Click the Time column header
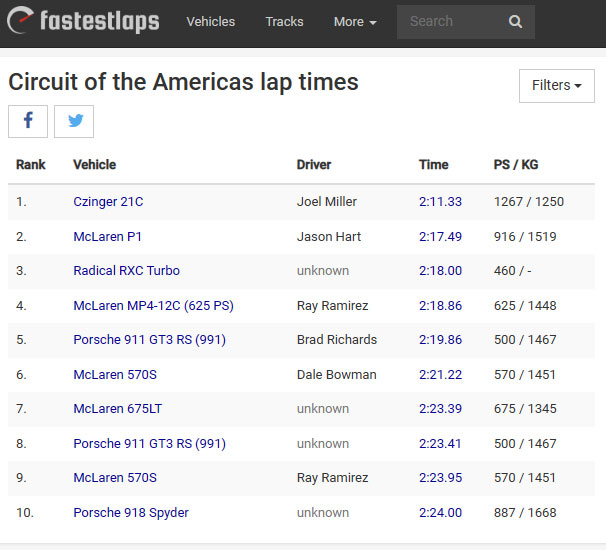This screenshot has height=550, width=606. click(x=434, y=165)
